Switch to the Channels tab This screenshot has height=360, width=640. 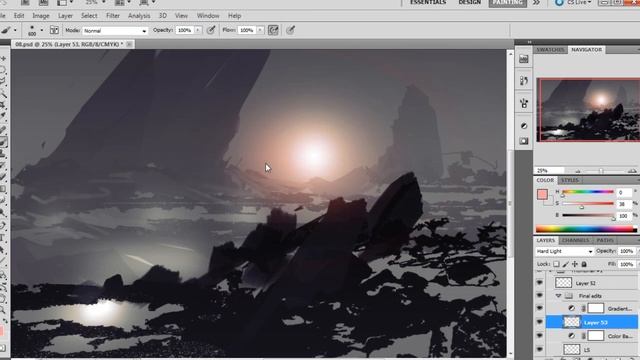coord(575,240)
